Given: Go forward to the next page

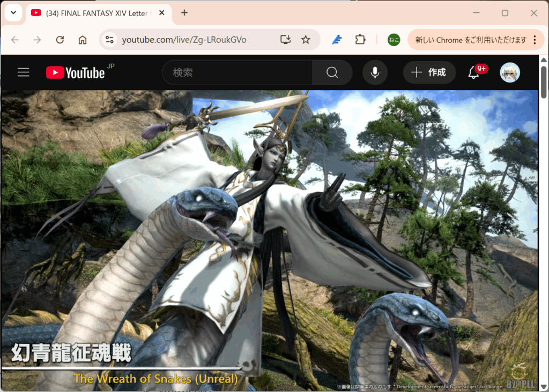Looking at the screenshot, I should [x=38, y=40].
